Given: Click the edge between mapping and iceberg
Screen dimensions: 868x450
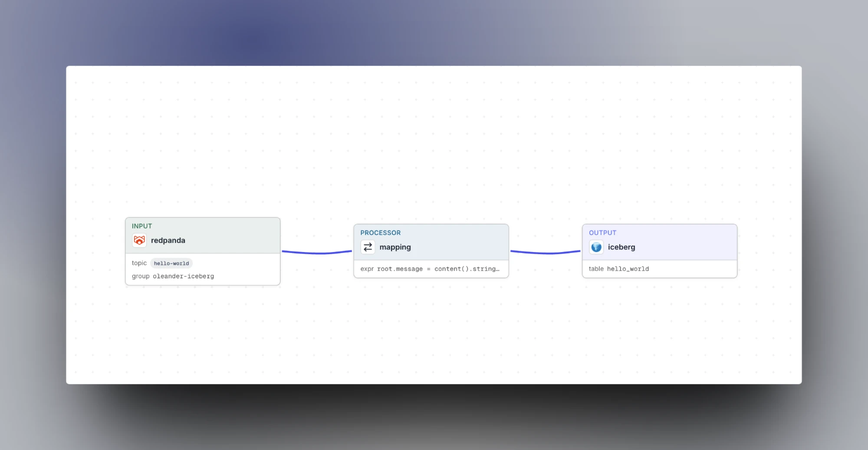Looking at the screenshot, I should point(546,253).
